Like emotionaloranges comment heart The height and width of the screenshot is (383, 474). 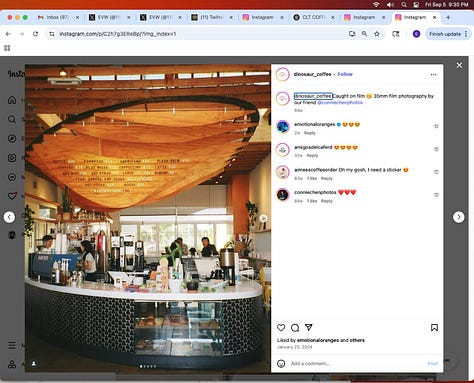click(436, 126)
